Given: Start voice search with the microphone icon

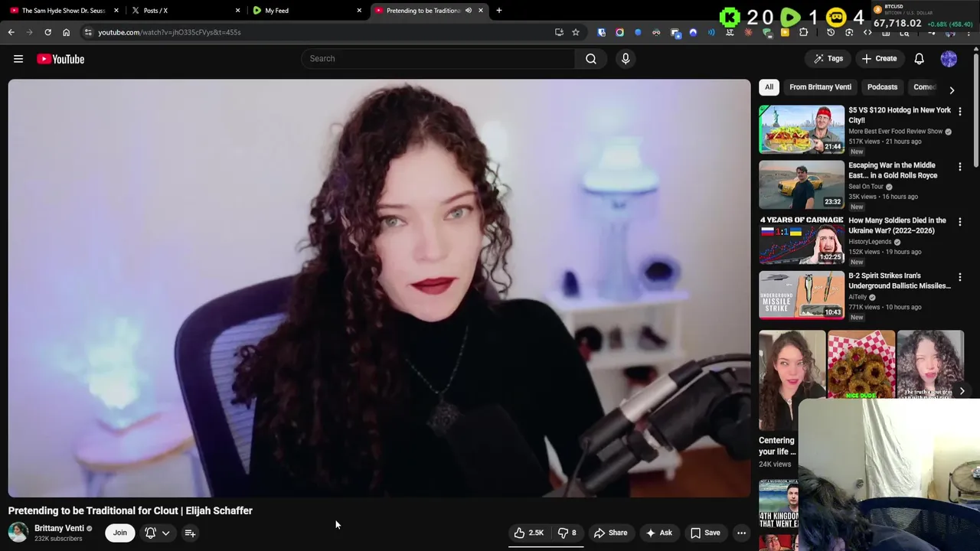Looking at the screenshot, I should pyautogui.click(x=626, y=59).
